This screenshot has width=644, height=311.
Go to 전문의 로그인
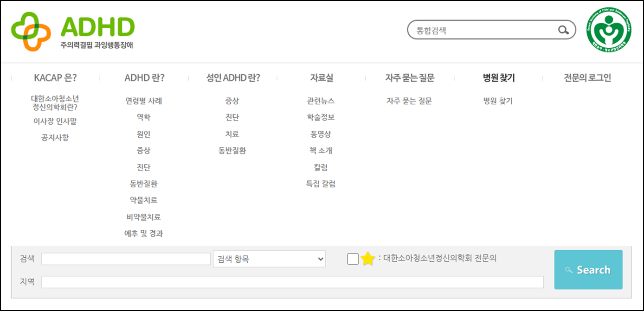(587, 78)
